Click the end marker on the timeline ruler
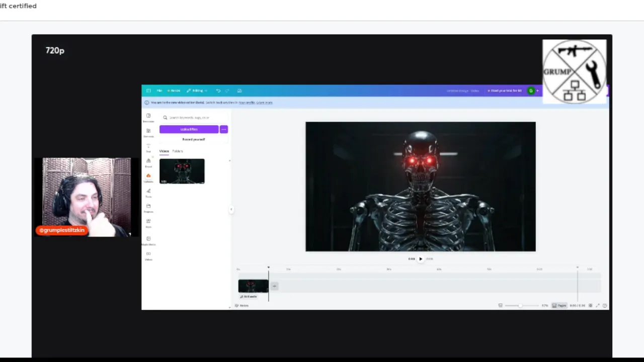 pos(577,267)
